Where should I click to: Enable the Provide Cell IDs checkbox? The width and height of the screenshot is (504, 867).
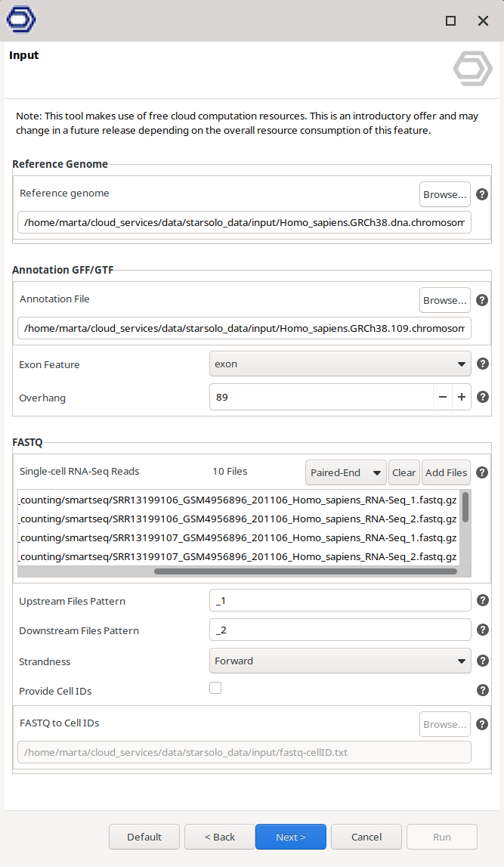pyautogui.click(x=215, y=688)
